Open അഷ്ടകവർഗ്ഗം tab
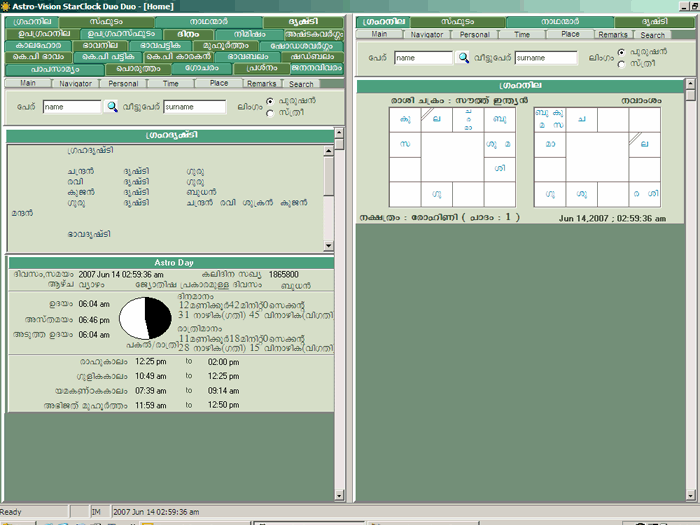700x525 pixels. [x=314, y=34]
